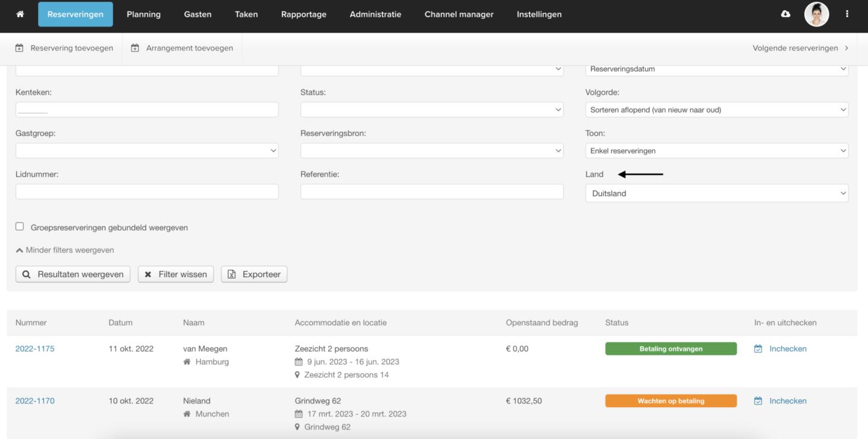The image size is (868, 439).
Task: Click the home icon in navbar
Action: coord(20,14)
